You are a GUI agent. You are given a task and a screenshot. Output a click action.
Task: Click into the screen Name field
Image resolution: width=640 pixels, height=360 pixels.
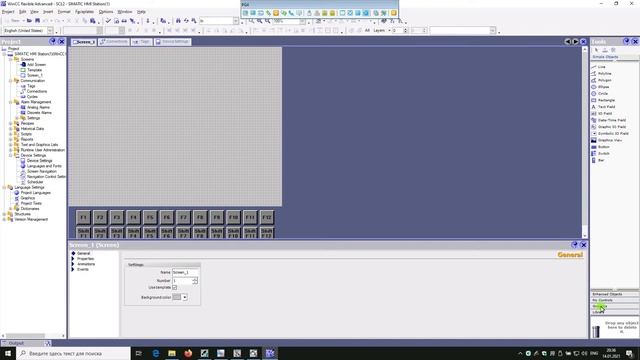[x=185, y=272]
